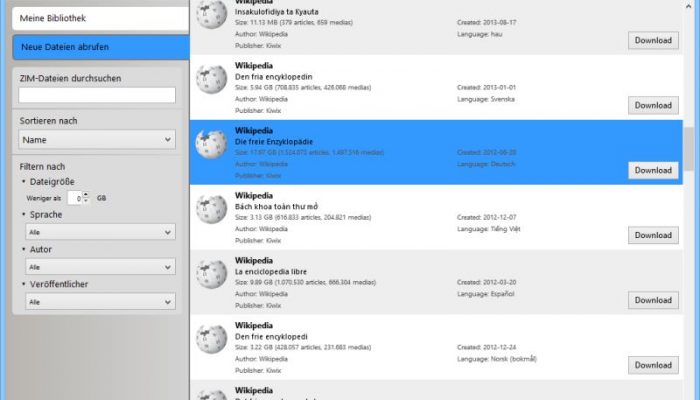Select the 'Insakulofidiya ta Kyauta' title text
This screenshot has height=400, width=700.
click(x=276, y=12)
